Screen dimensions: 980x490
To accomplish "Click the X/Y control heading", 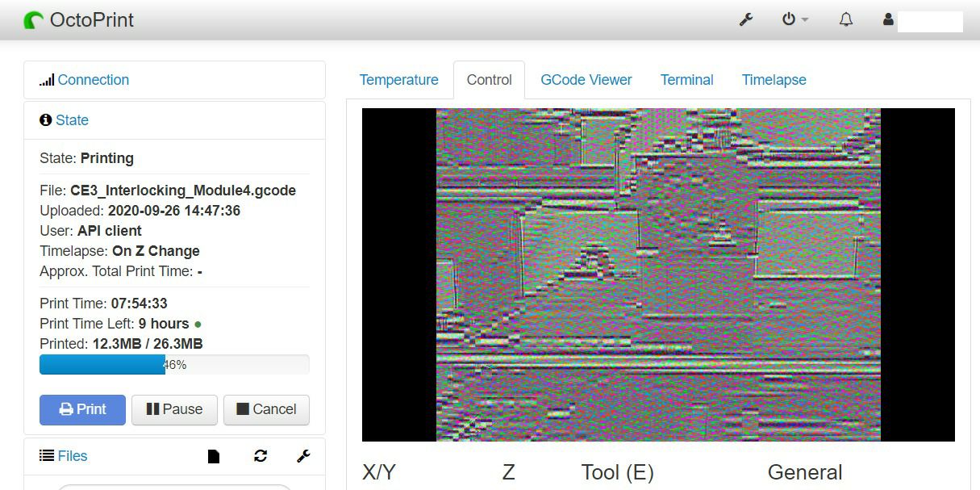I will (x=379, y=472).
